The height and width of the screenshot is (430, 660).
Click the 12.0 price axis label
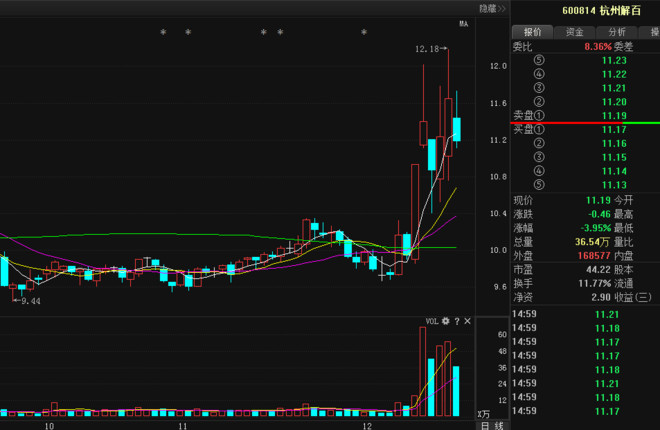(x=498, y=66)
